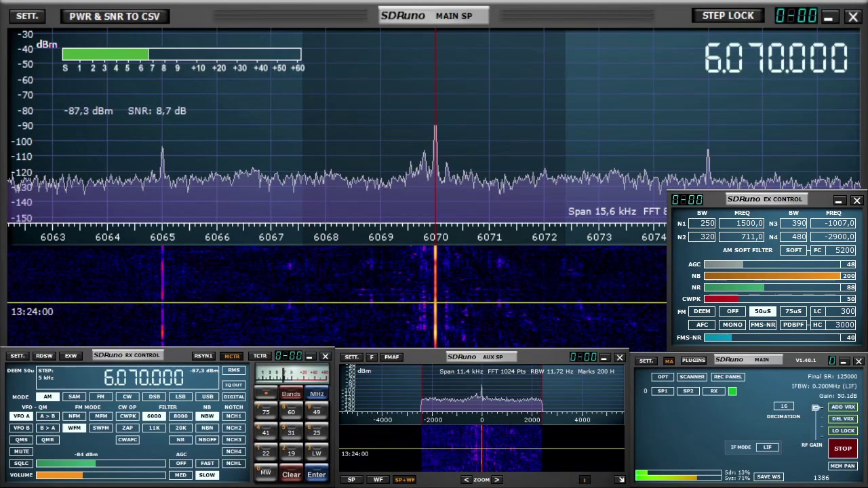Screen dimensions: 868x488
Task: Change IF MODE via LIF button
Action: 768,447
